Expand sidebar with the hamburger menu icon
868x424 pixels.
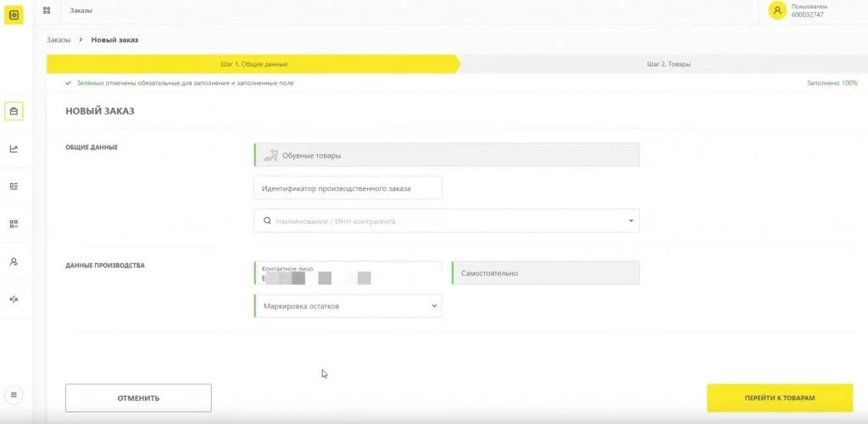(x=14, y=394)
